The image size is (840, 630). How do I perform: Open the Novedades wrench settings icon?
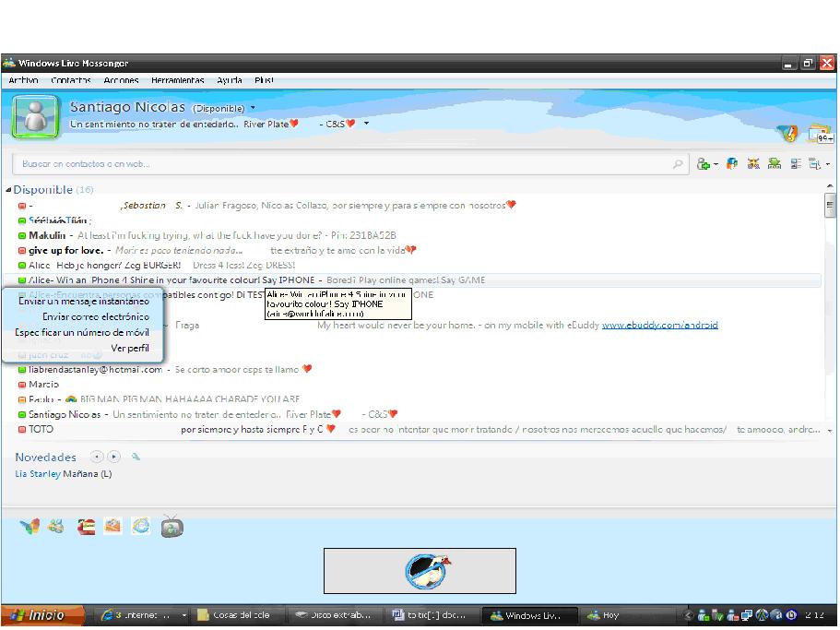(x=136, y=457)
